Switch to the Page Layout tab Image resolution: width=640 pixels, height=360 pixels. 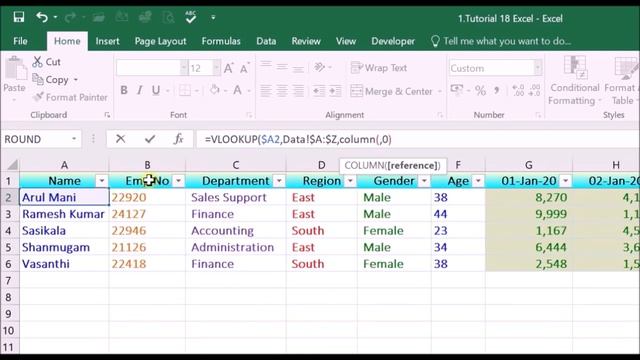tap(160, 41)
